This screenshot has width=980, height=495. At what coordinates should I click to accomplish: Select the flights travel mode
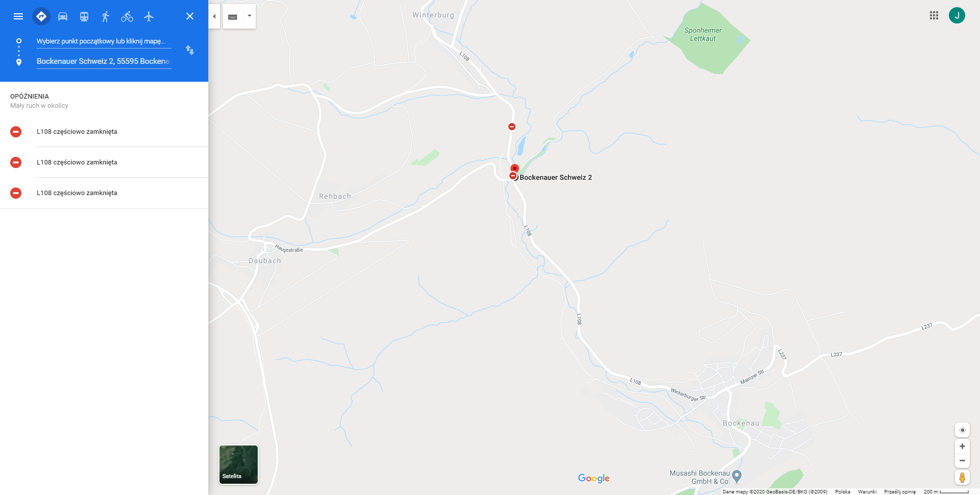point(149,16)
